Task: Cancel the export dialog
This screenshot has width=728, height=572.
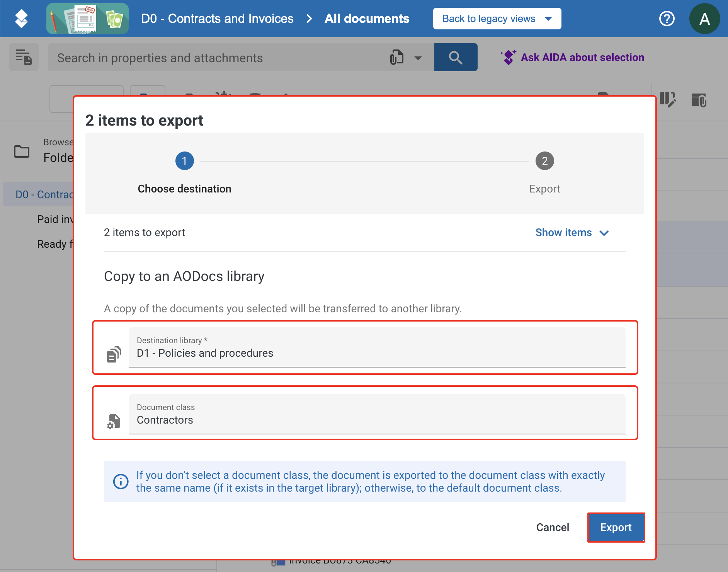Action: coord(553,527)
